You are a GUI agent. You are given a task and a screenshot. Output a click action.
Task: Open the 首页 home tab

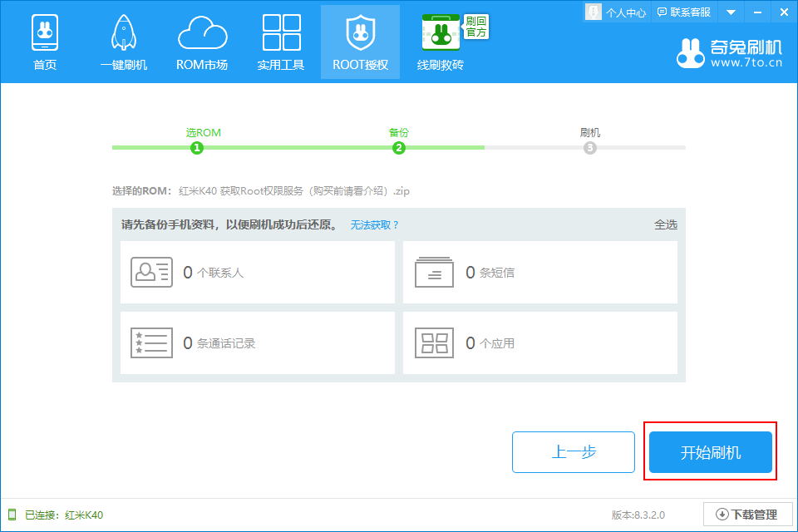tap(45, 42)
